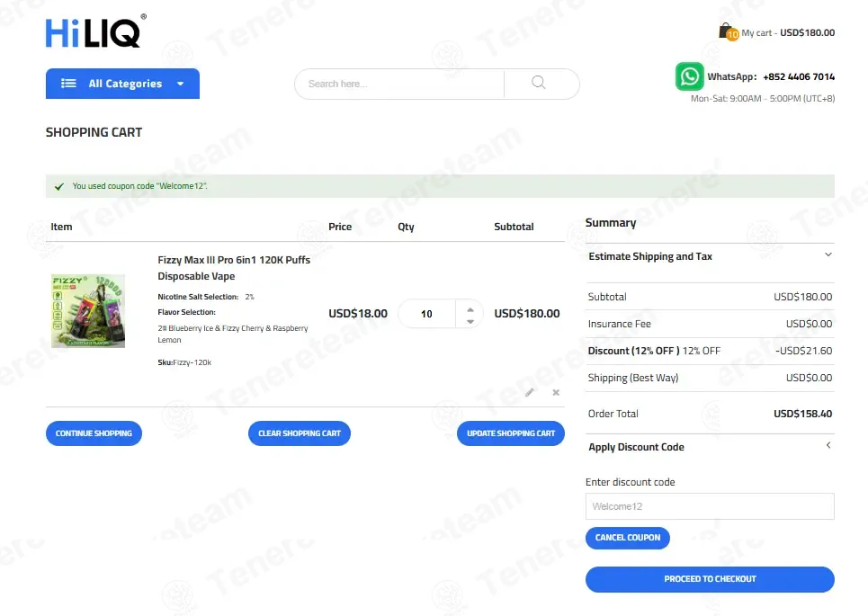
Task: Click the Insurance Fee label
Action: click(x=620, y=324)
